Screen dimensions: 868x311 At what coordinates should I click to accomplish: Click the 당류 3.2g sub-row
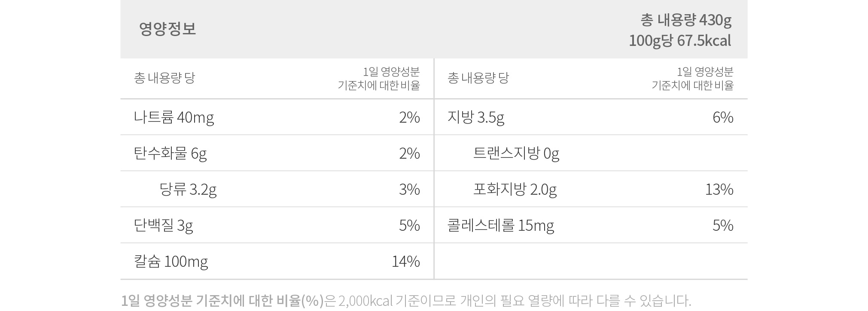[x=277, y=189]
